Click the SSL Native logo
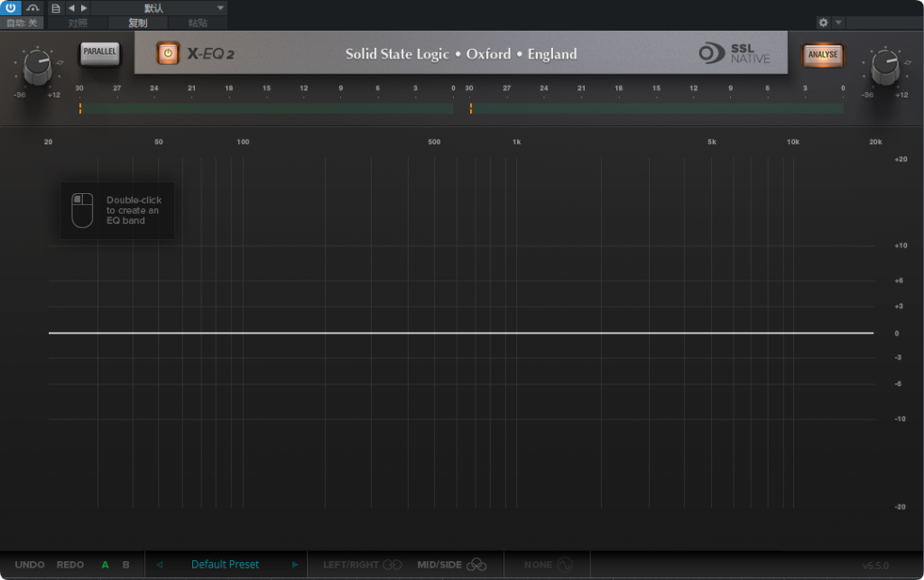The height and width of the screenshot is (580, 924). (735, 53)
